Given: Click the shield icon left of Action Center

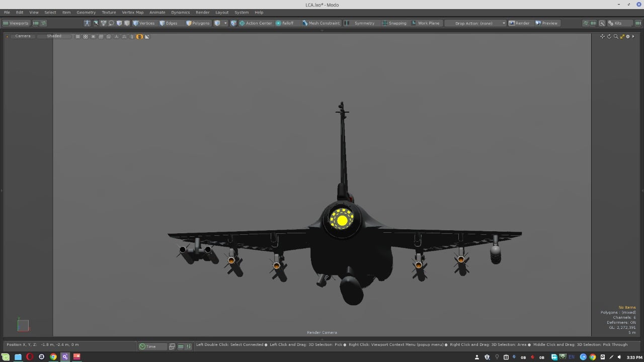Looking at the screenshot, I should pos(233,23).
